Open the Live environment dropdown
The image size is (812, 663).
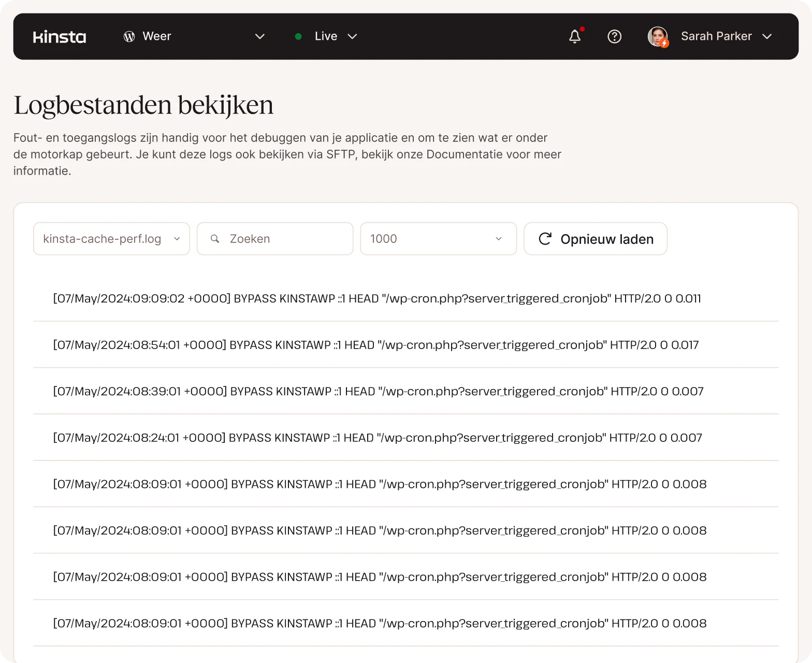pos(352,36)
